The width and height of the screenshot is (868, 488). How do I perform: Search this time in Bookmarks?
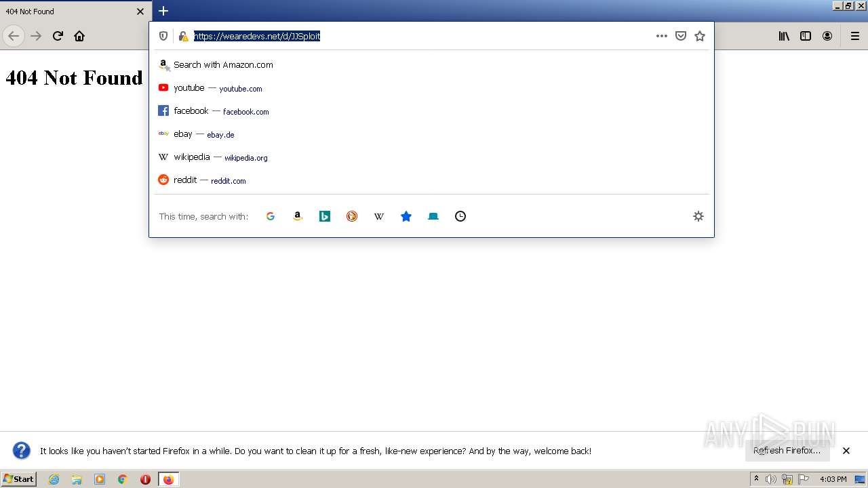point(406,216)
